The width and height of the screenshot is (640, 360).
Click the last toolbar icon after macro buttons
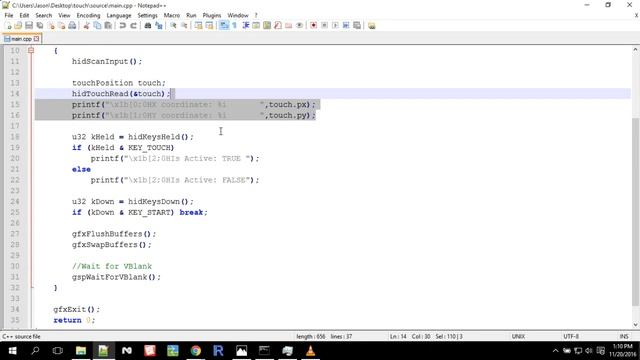pos(371,25)
